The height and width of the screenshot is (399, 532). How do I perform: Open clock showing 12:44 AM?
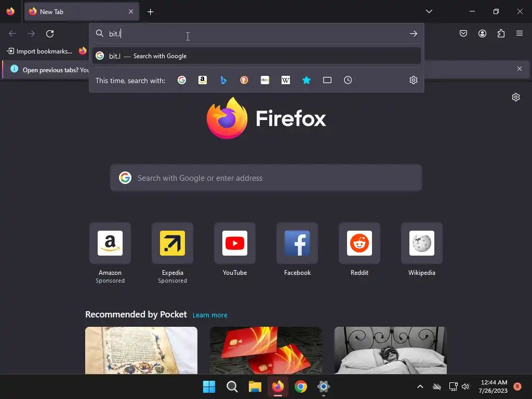[x=493, y=387]
